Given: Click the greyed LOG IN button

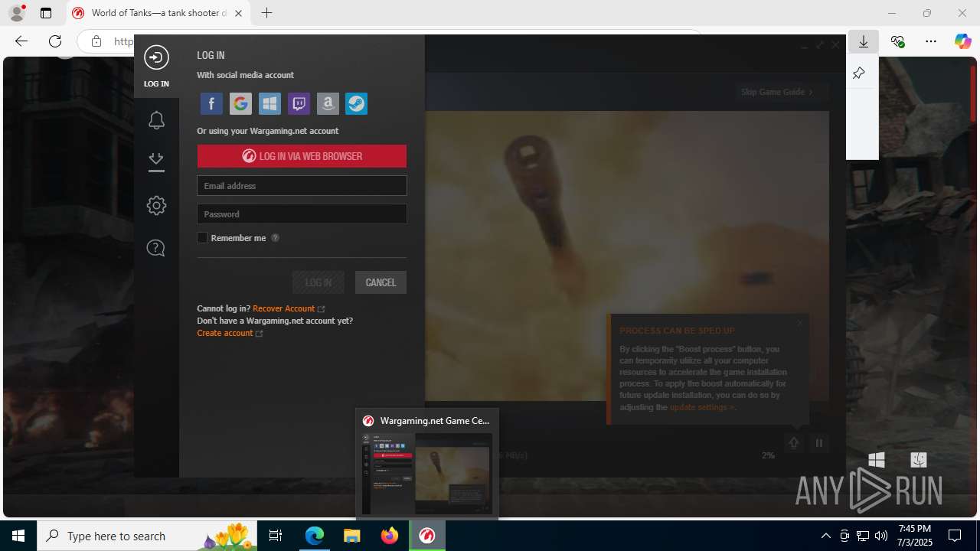Looking at the screenshot, I should click(x=318, y=282).
